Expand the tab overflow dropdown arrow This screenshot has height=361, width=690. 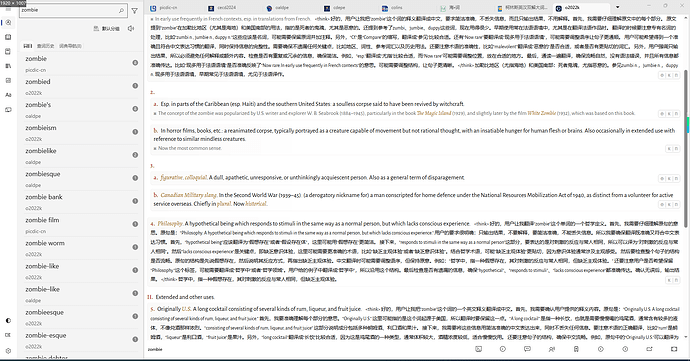(617, 7)
